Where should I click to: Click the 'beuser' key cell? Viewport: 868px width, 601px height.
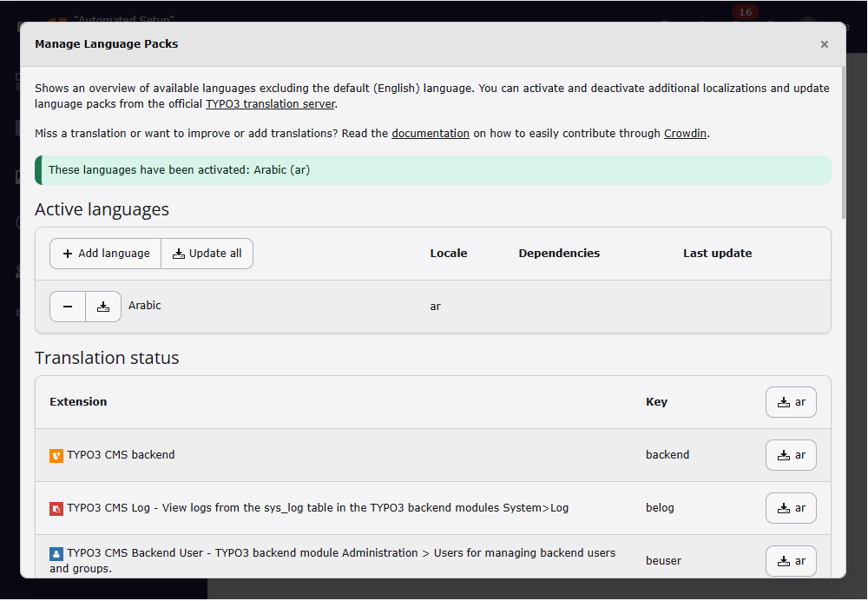[x=663, y=560]
